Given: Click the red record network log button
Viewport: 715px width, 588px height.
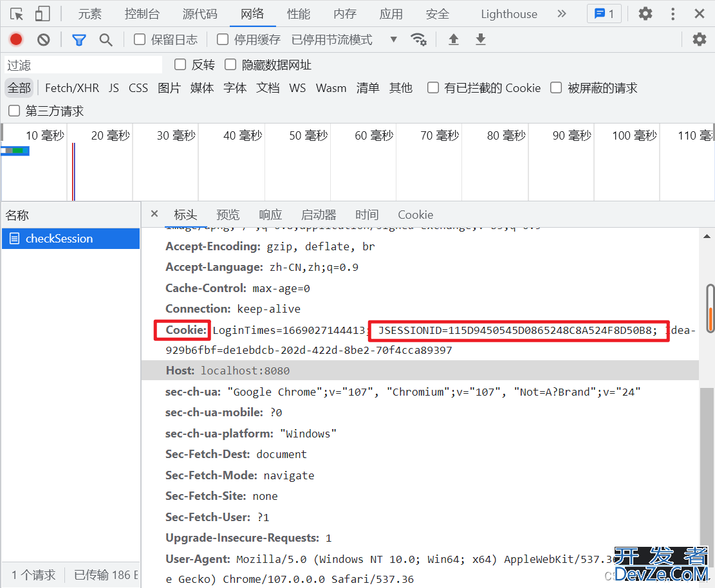Looking at the screenshot, I should pyautogui.click(x=16, y=40).
